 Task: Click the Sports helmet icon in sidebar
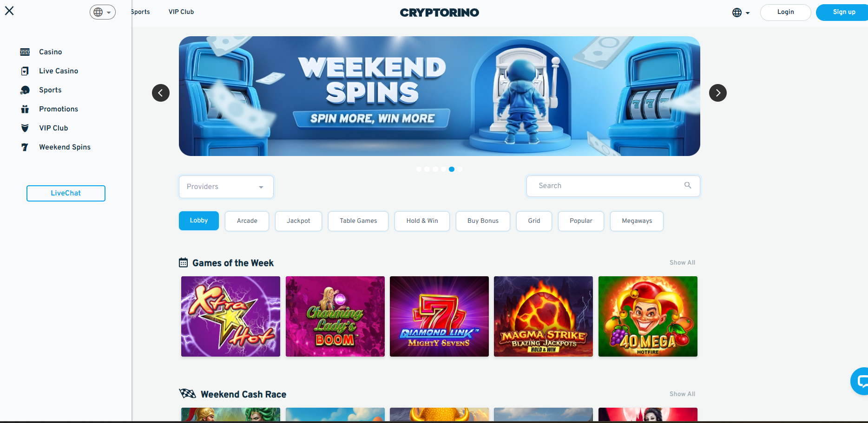pyautogui.click(x=25, y=90)
